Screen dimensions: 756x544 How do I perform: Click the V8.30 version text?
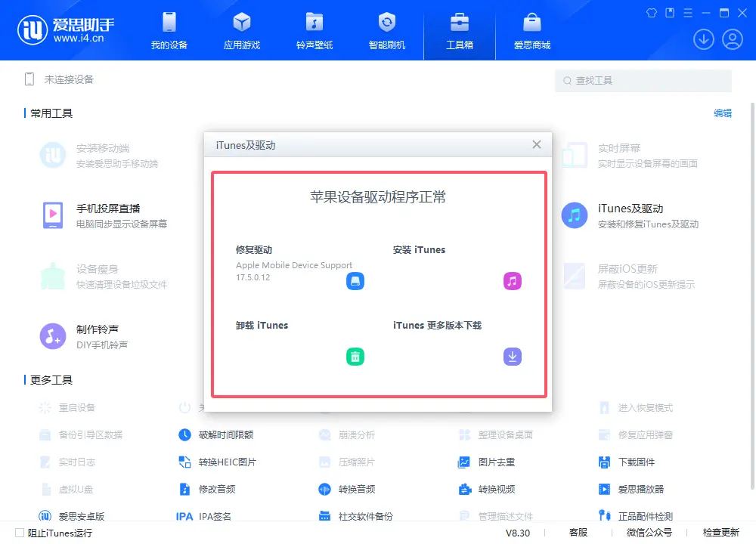518,533
